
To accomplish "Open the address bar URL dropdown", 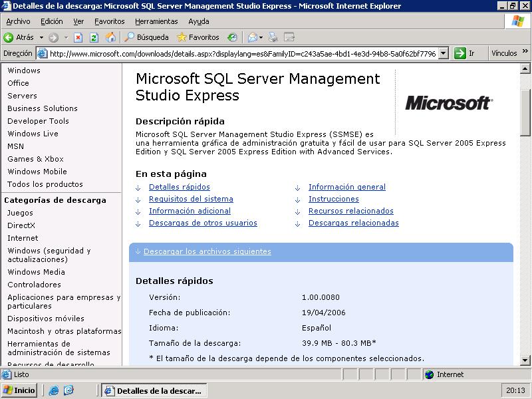I will [444, 53].
